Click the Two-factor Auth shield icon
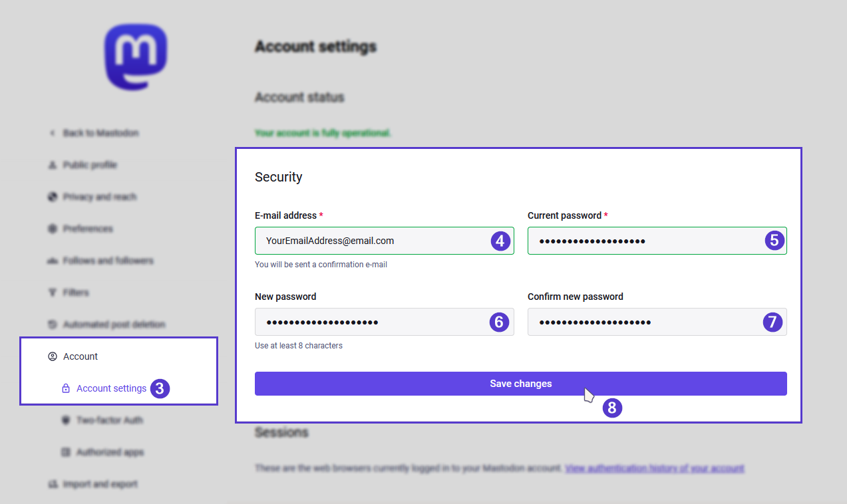Screen dimensions: 847x504 click(x=65, y=420)
